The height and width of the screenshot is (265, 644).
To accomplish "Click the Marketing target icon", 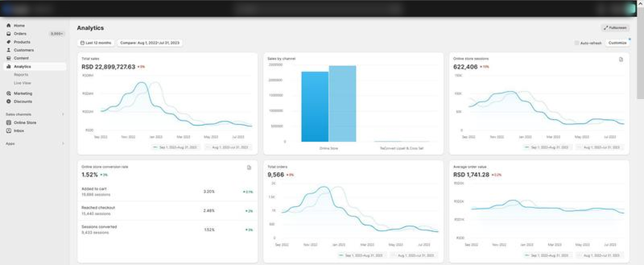I will click(x=8, y=94).
